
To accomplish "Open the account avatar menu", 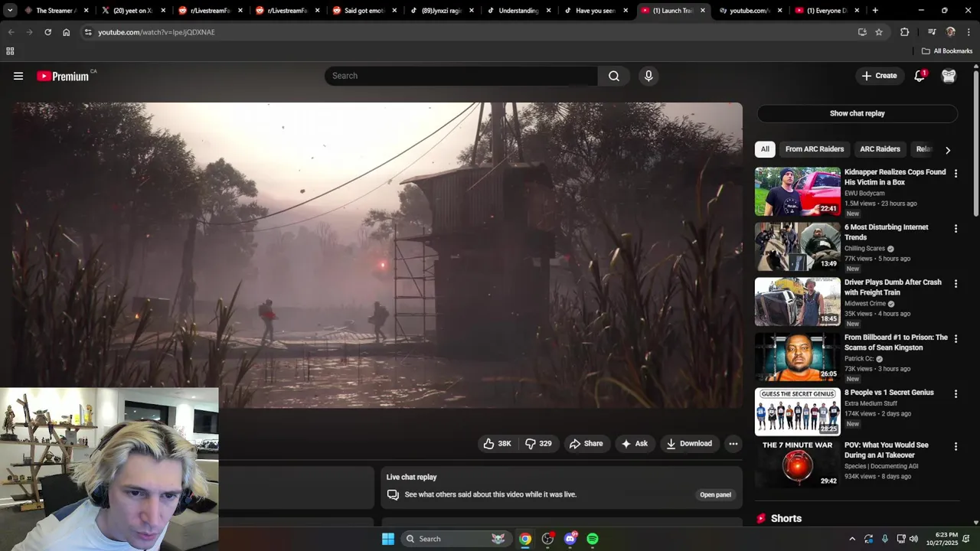I will pyautogui.click(x=949, y=76).
